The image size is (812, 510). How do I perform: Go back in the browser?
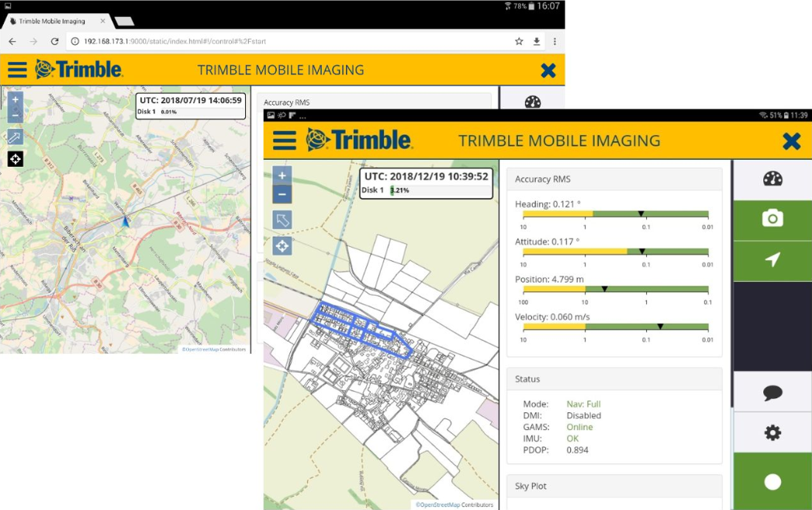coord(13,41)
